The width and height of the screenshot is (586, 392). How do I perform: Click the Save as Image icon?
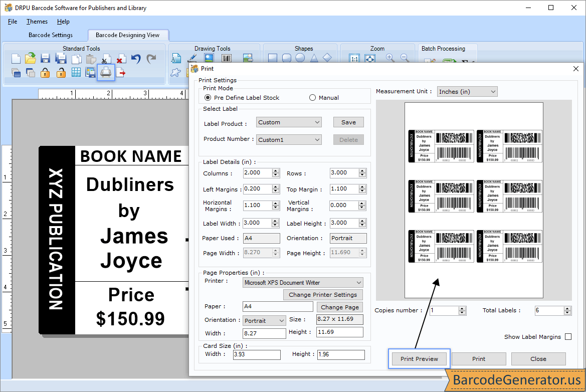pos(90,73)
